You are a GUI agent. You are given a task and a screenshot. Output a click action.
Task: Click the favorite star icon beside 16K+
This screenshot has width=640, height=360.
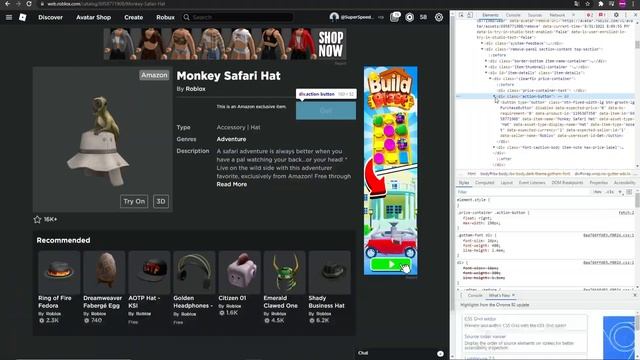(x=37, y=220)
